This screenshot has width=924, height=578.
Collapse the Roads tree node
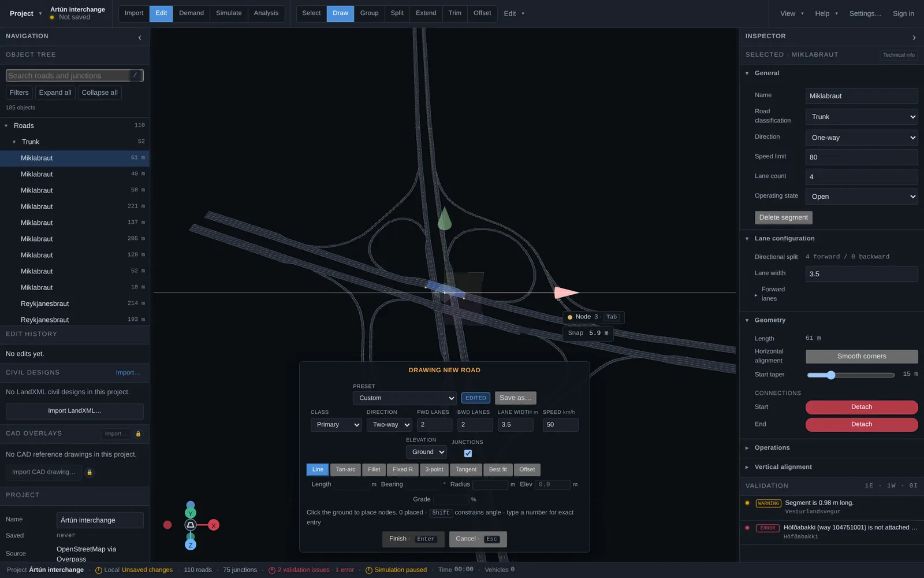click(6, 126)
